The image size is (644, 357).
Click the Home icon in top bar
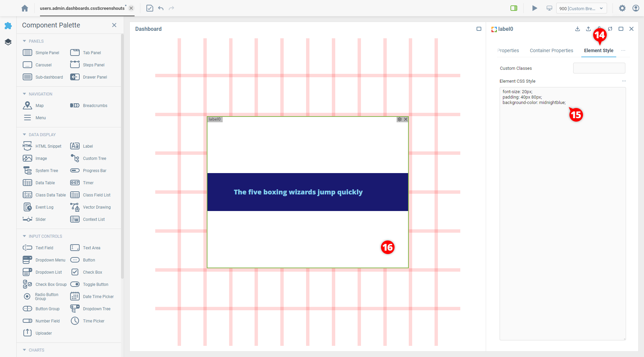pos(25,8)
